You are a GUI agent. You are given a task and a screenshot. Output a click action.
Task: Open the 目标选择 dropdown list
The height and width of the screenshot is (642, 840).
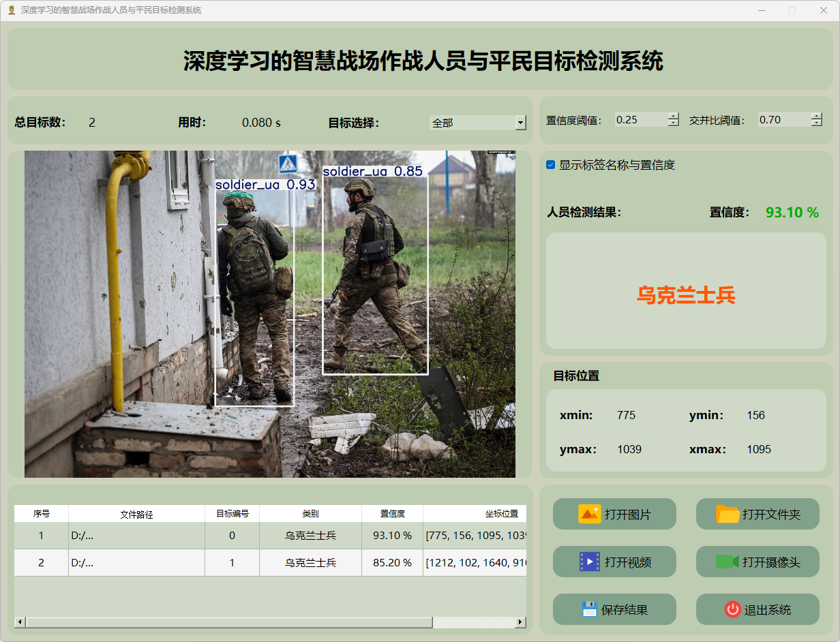pos(520,123)
